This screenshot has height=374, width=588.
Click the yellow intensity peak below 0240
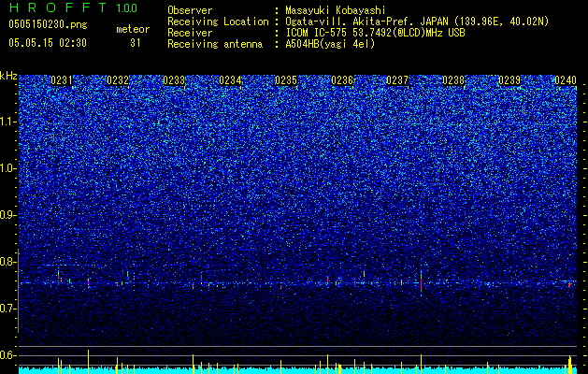(569, 365)
